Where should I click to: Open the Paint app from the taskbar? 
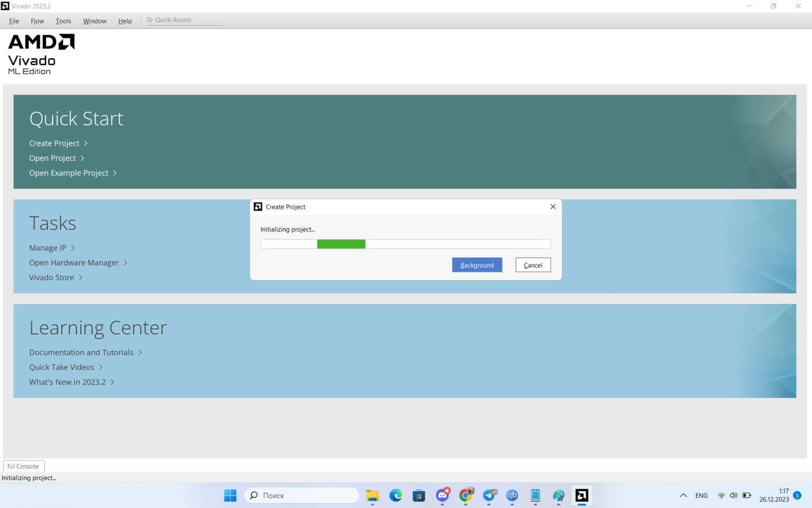click(x=558, y=495)
